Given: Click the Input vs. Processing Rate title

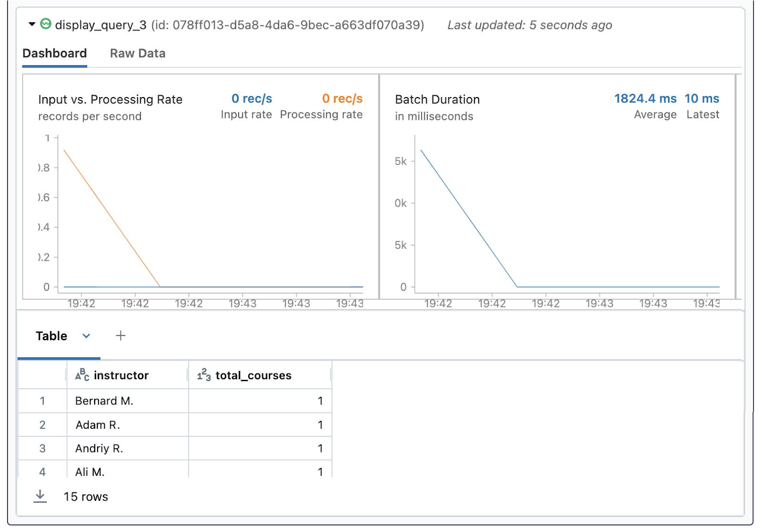Looking at the screenshot, I should coord(110,99).
